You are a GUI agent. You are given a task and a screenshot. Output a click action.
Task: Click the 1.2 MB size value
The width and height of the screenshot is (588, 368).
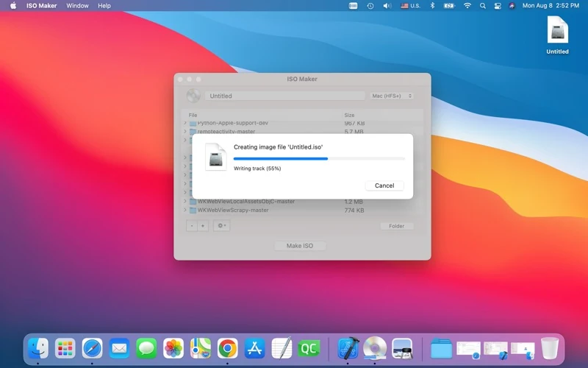354,202
